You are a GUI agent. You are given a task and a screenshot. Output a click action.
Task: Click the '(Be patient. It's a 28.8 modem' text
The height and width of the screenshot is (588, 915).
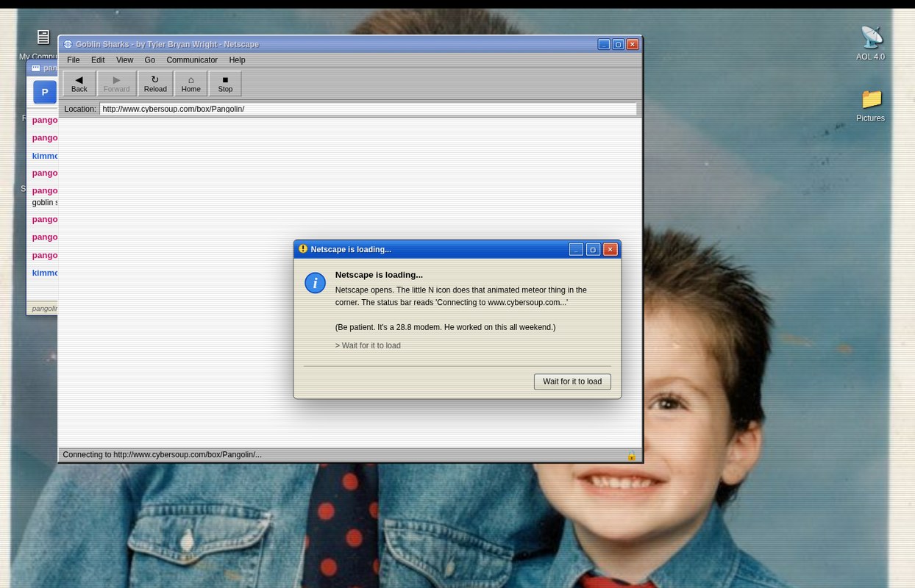[x=445, y=327]
